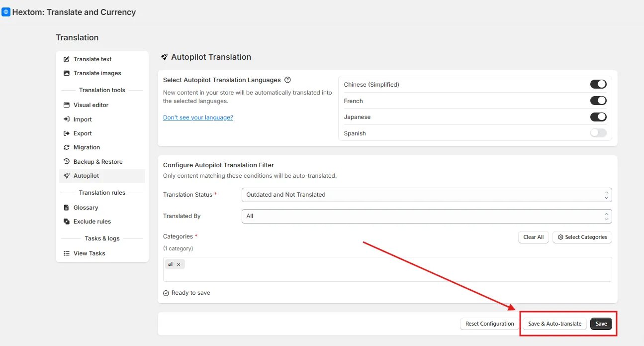Click the Ready to save checkmark icon
This screenshot has height=346, width=644.
166,293
